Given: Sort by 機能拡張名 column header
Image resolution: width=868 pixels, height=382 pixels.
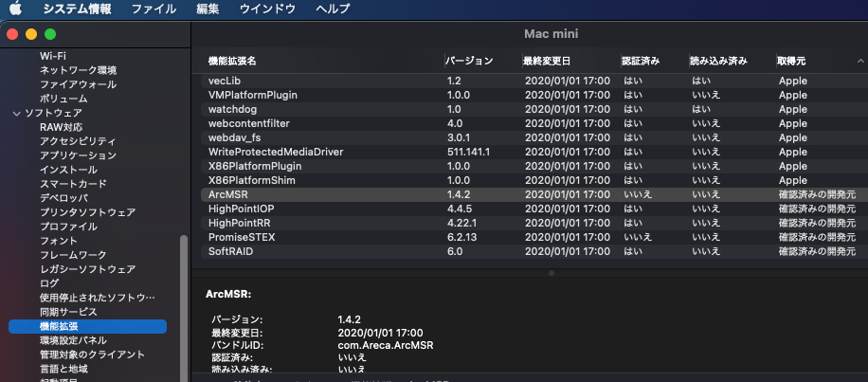Looking at the screenshot, I should click(232, 61).
